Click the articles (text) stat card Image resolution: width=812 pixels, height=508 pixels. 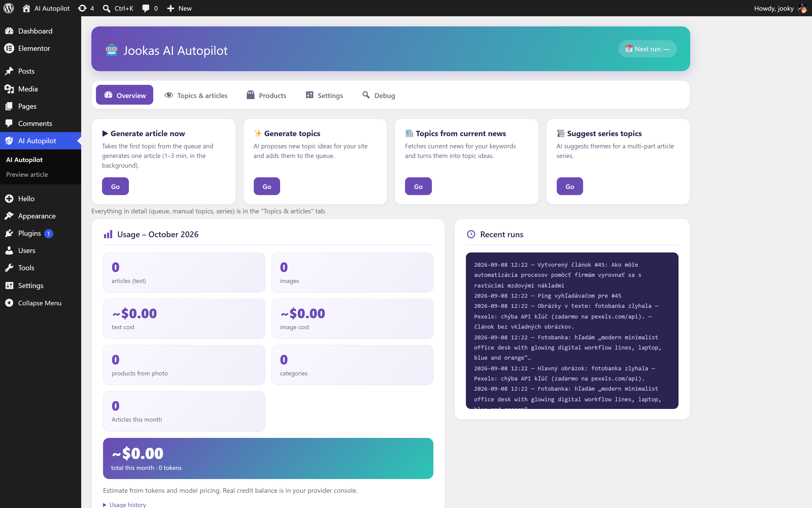[x=184, y=273]
